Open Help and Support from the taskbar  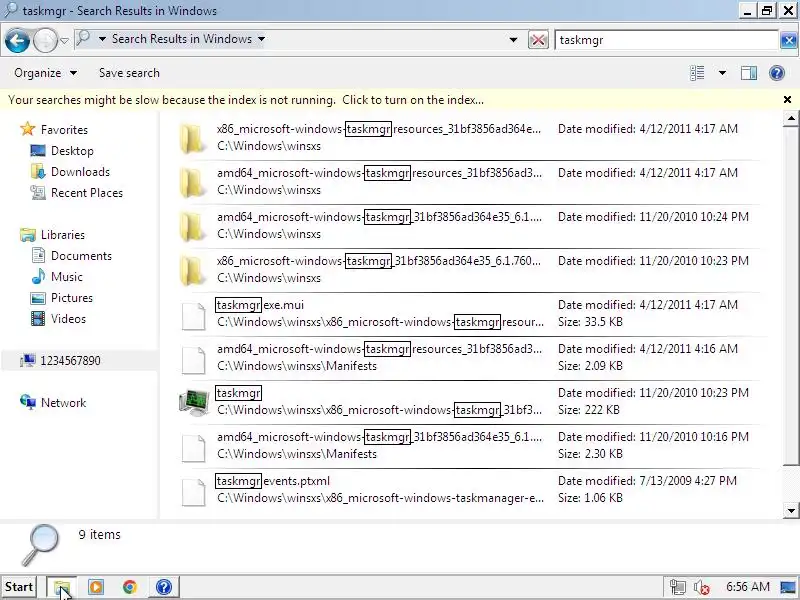pyautogui.click(x=164, y=587)
